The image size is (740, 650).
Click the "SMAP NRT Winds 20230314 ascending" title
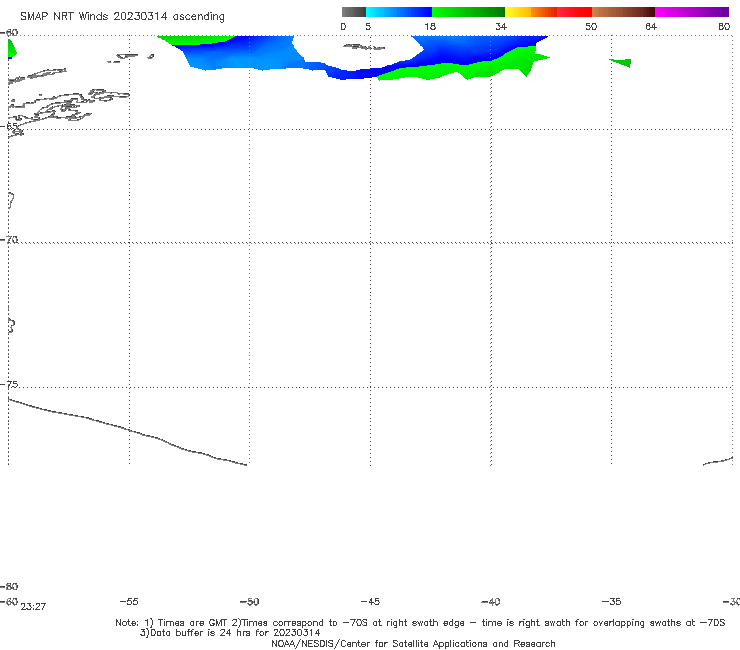tap(122, 17)
